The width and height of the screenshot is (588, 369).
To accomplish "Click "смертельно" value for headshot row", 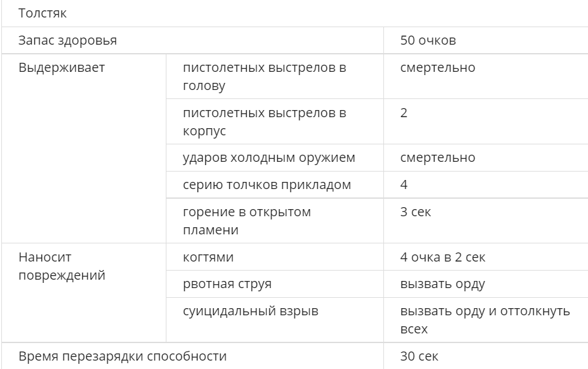I will 437,67.
